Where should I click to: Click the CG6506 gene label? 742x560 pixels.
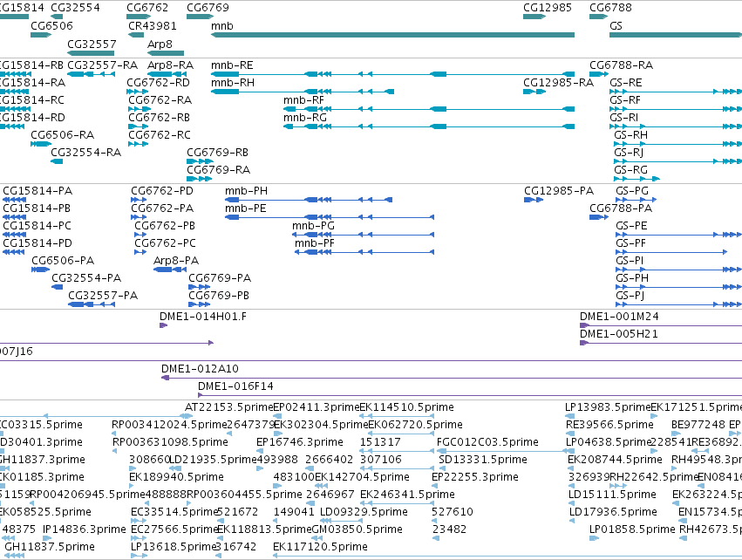(51, 26)
